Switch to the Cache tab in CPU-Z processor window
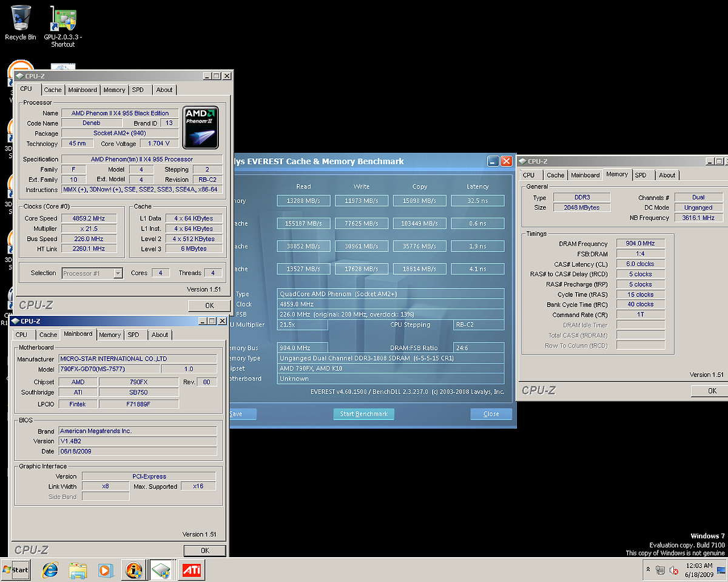Image resolution: width=728 pixels, height=582 pixels. tap(53, 90)
